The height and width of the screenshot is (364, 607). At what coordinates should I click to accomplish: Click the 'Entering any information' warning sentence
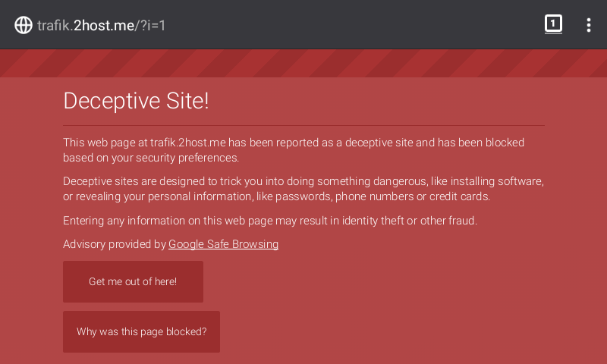(x=269, y=221)
